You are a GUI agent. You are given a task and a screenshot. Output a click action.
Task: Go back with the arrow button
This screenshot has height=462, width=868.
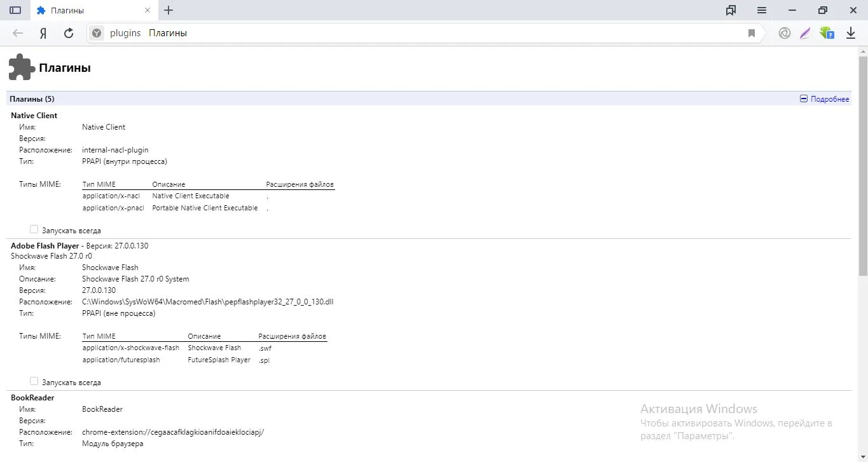pos(18,33)
